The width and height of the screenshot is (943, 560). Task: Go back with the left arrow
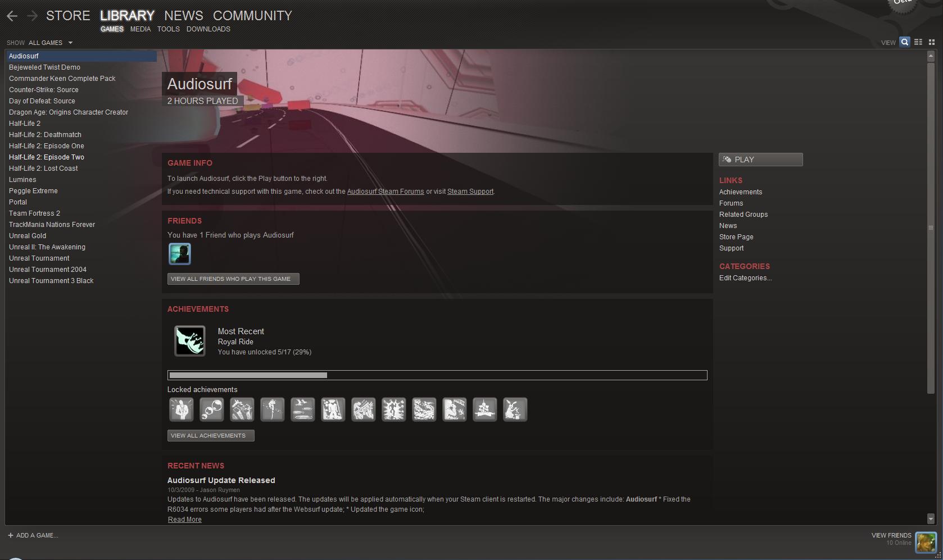pos(12,16)
